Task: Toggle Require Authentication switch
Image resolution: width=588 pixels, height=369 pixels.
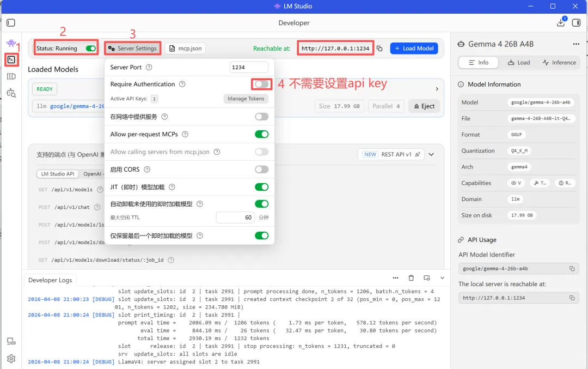Action: [261, 84]
